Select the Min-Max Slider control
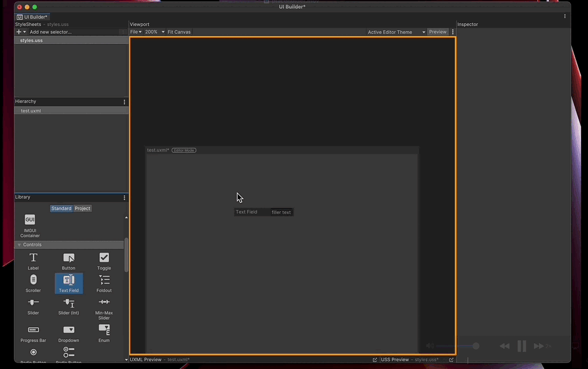The image size is (588, 369). pyautogui.click(x=104, y=305)
